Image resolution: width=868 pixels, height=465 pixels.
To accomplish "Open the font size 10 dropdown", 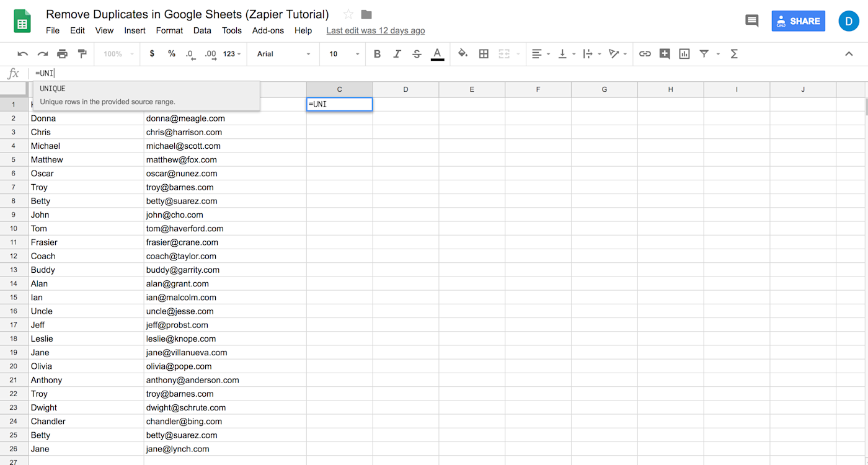I will (x=344, y=54).
